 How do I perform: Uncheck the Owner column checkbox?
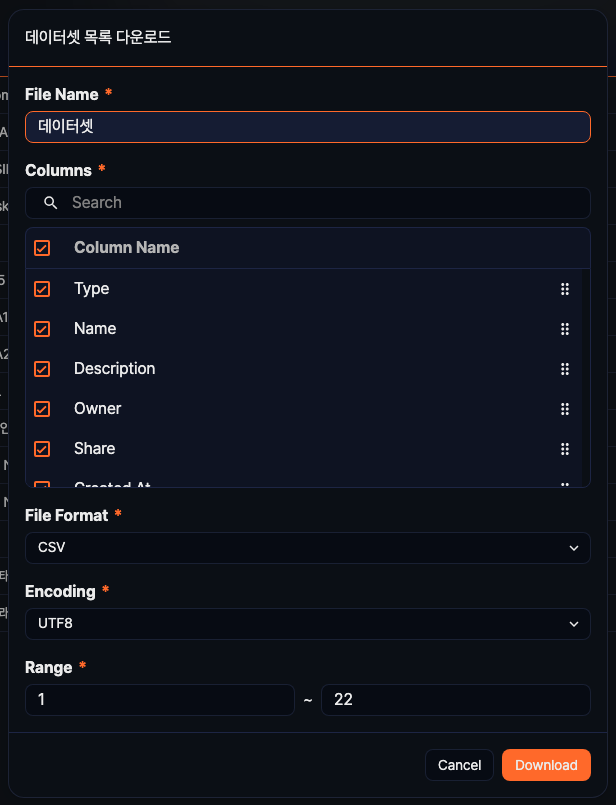(41, 408)
